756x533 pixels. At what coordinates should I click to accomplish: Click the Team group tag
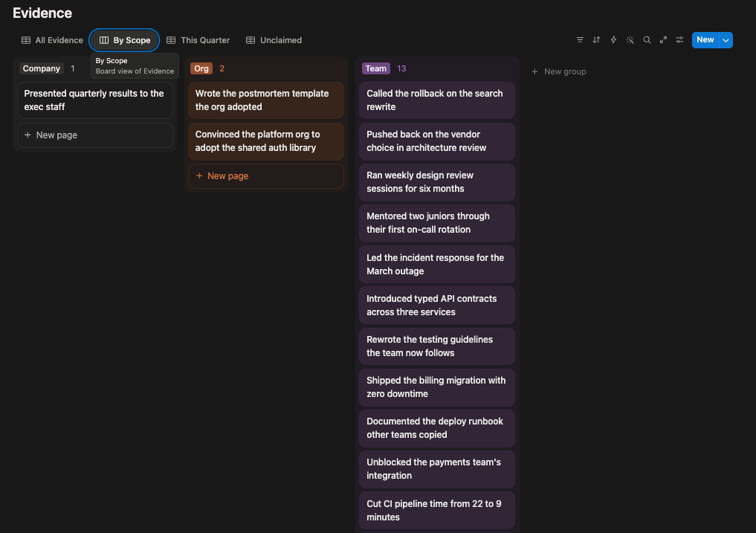click(376, 68)
